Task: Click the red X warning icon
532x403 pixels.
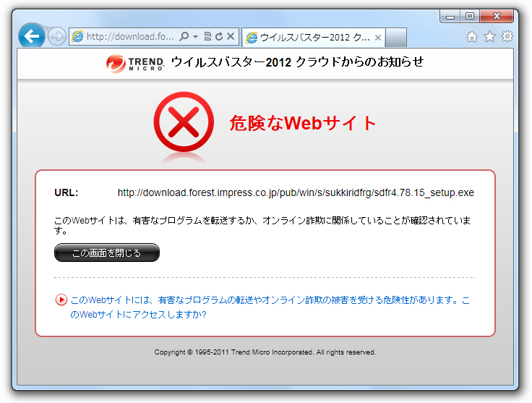Action: 184,122
